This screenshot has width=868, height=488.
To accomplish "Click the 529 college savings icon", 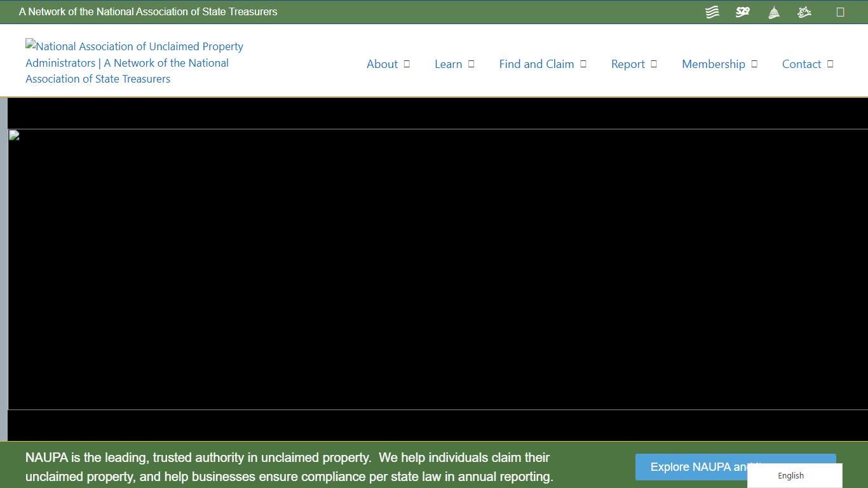I will point(742,11).
